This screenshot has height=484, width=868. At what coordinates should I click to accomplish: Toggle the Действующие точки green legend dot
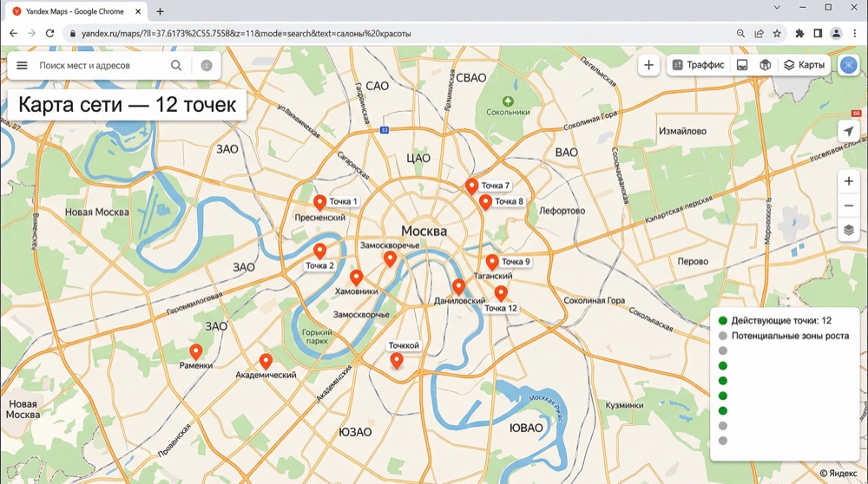tap(722, 321)
